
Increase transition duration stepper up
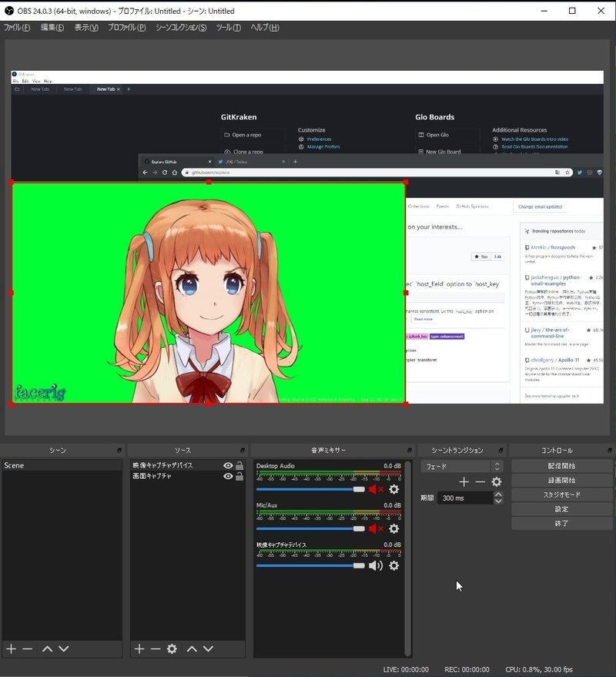498,494
